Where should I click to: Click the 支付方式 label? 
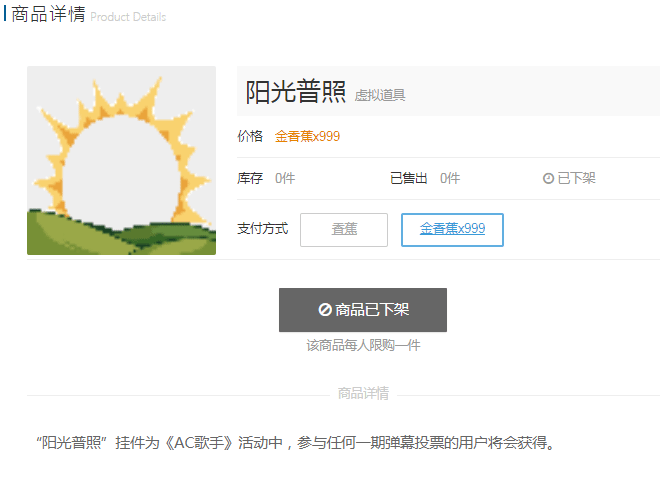[263, 229]
